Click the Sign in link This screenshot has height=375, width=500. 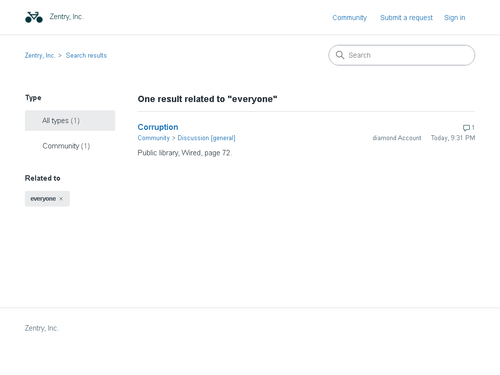tap(454, 18)
